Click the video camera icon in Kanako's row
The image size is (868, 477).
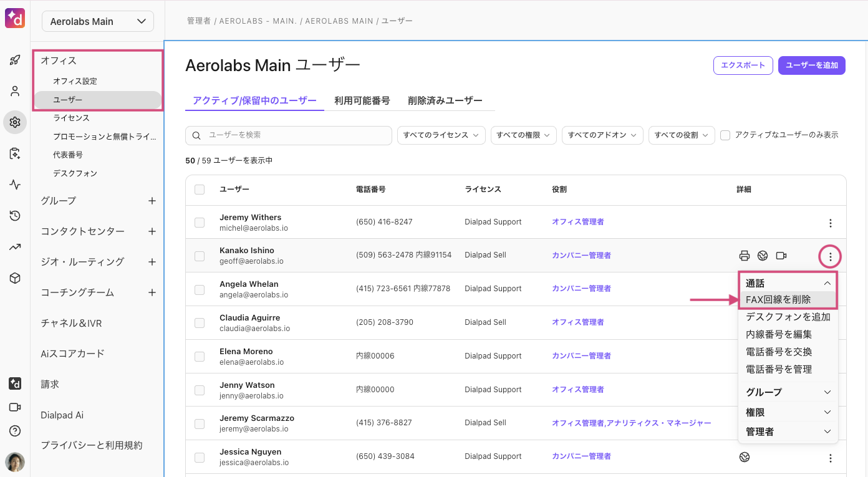781,256
